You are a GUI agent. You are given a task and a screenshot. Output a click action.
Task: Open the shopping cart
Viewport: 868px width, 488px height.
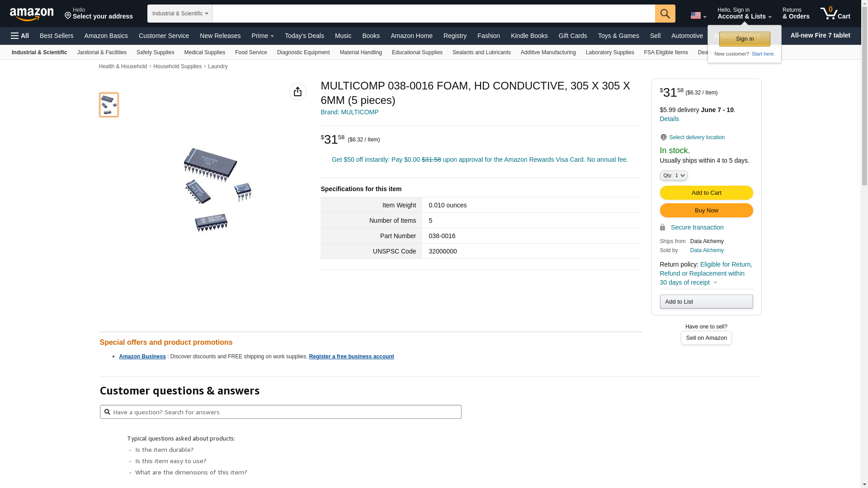[835, 14]
